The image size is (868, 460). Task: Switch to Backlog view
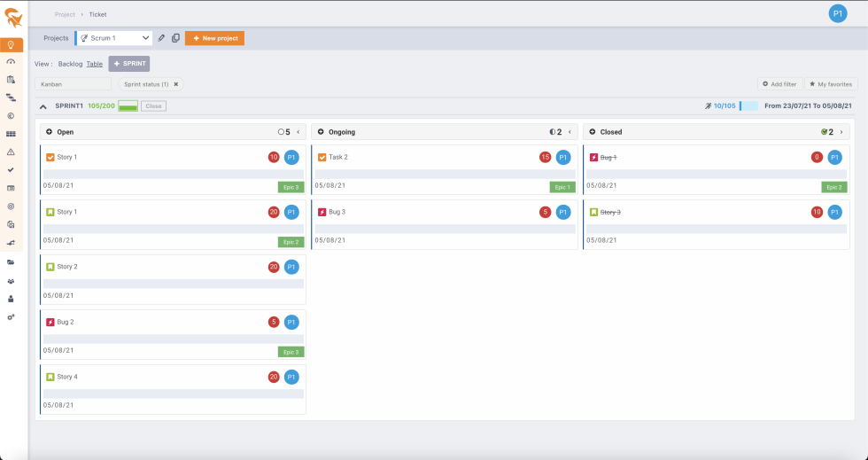tap(70, 64)
